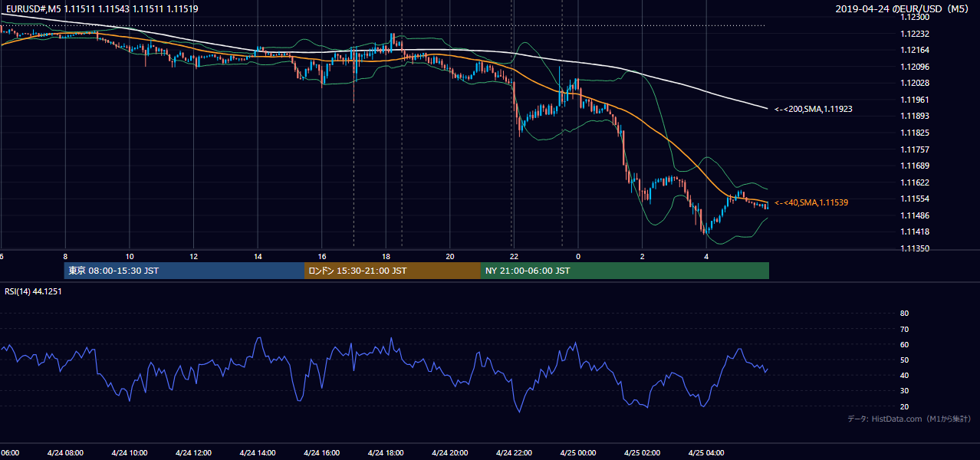Click price level 1.11554 on price axis
The height and width of the screenshot is (460, 980).
[915, 199]
